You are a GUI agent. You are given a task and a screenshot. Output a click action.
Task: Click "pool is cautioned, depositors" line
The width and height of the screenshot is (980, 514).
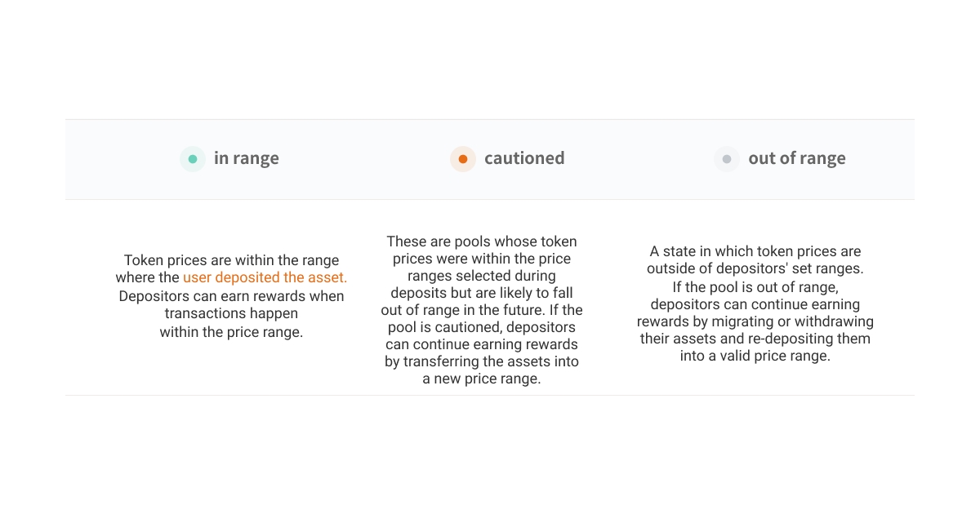pos(482,327)
